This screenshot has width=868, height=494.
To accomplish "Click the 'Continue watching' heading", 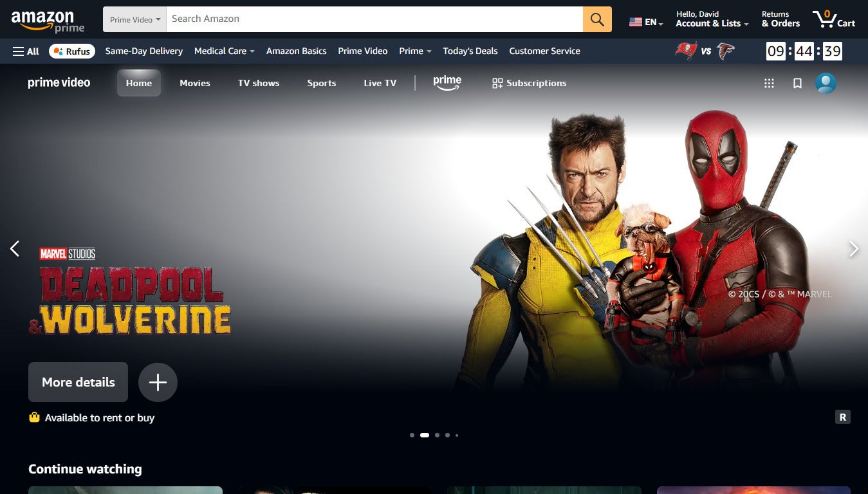I will pos(85,469).
